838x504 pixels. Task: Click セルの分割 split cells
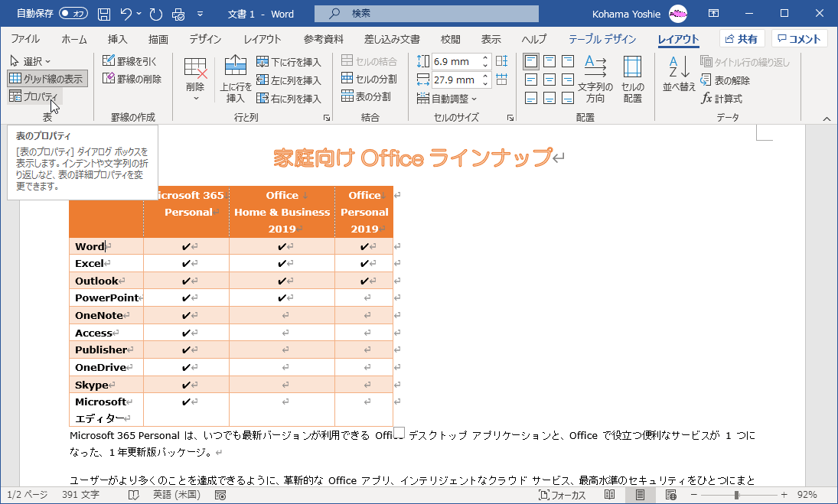tap(370, 79)
